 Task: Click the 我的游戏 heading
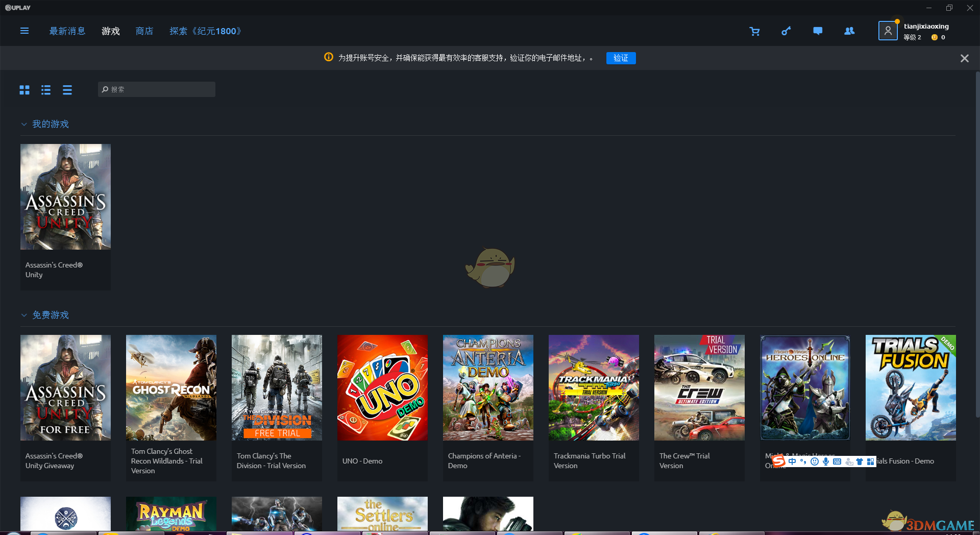click(x=51, y=124)
